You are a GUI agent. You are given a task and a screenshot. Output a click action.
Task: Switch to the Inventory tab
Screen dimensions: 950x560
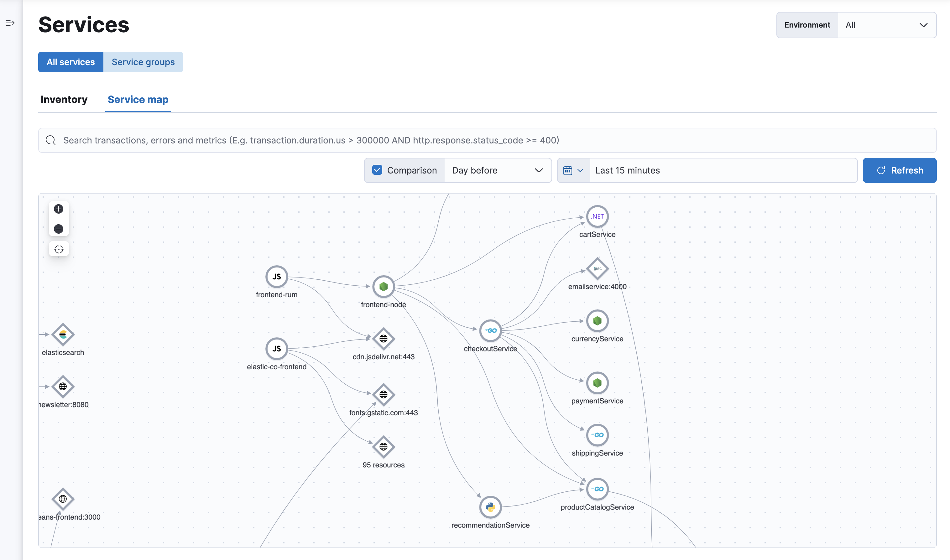tap(63, 99)
